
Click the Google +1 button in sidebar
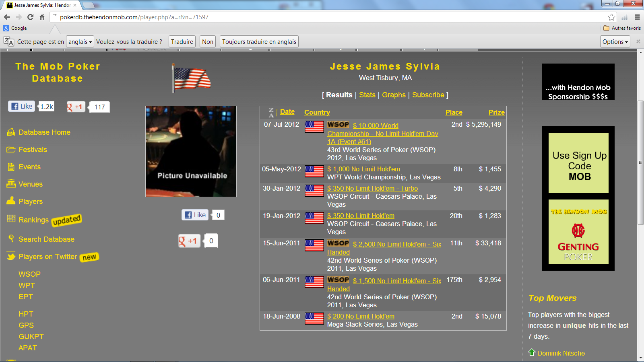(76, 107)
